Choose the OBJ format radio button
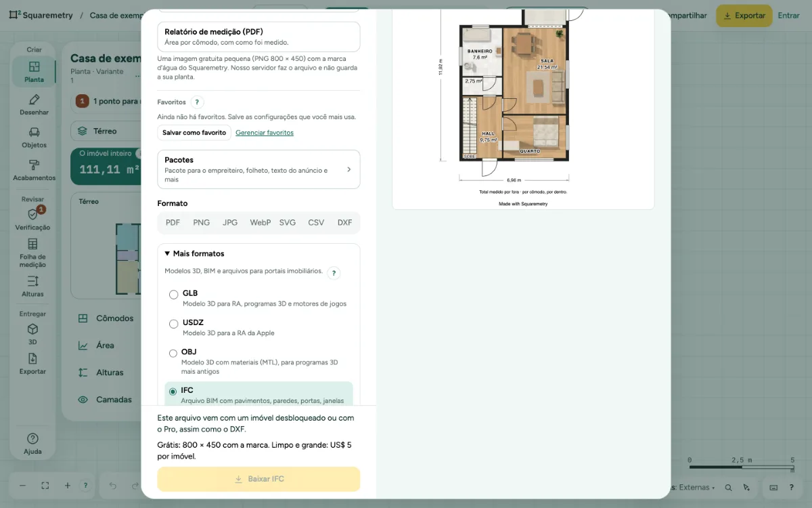The height and width of the screenshot is (508, 812). point(173,353)
